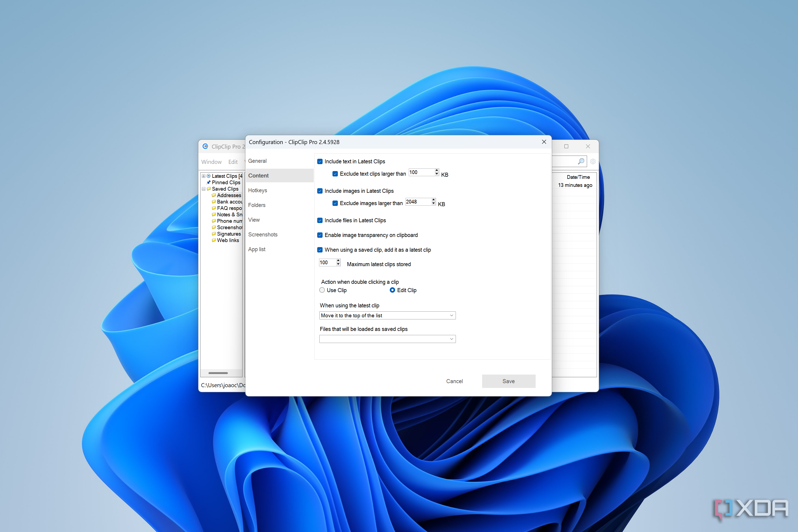This screenshot has width=798, height=532.
Task: Click the Web links folder icon
Action: tap(214, 240)
